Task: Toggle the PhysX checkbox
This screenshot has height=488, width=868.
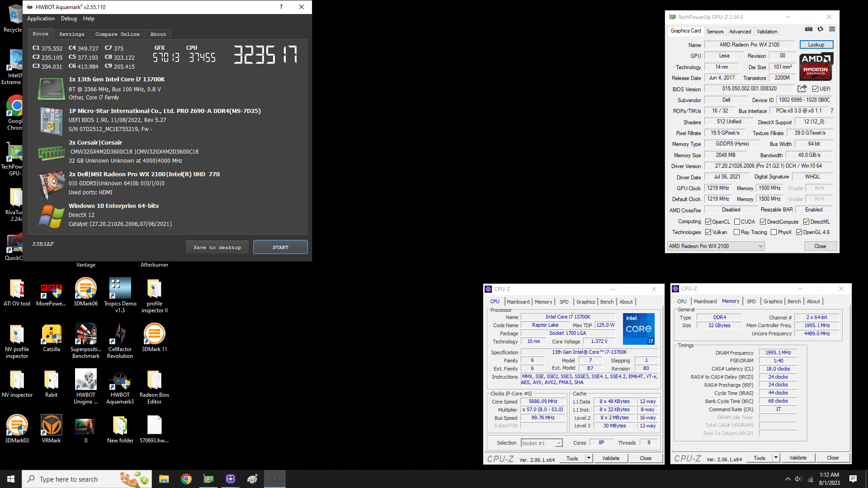Action: click(774, 232)
